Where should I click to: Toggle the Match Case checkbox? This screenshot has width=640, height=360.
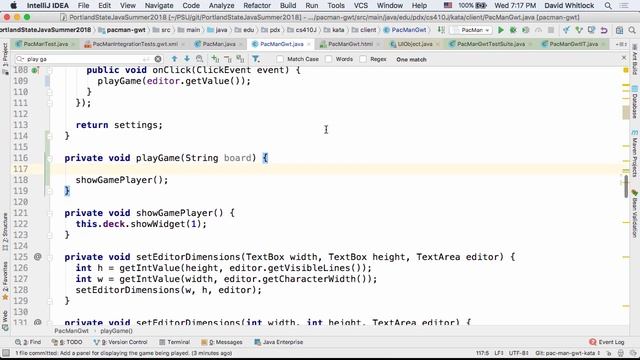click(x=280, y=59)
